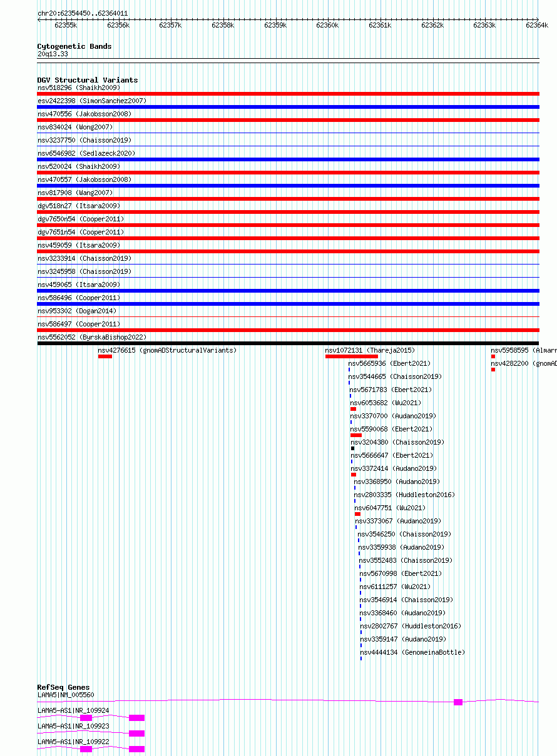Image resolution: width=557 pixels, height=756 pixels.
Task: Click the blue bar under esv2422398
Action: (x=289, y=107)
